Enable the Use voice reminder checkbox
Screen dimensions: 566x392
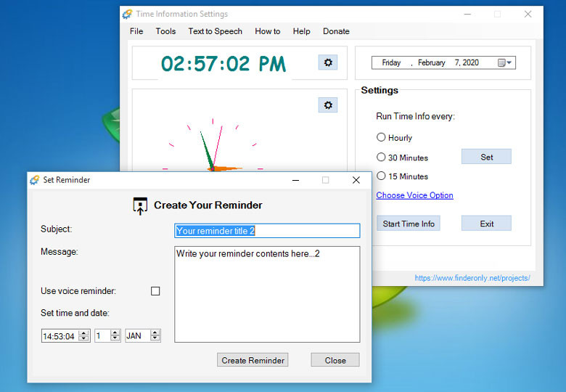tap(155, 291)
